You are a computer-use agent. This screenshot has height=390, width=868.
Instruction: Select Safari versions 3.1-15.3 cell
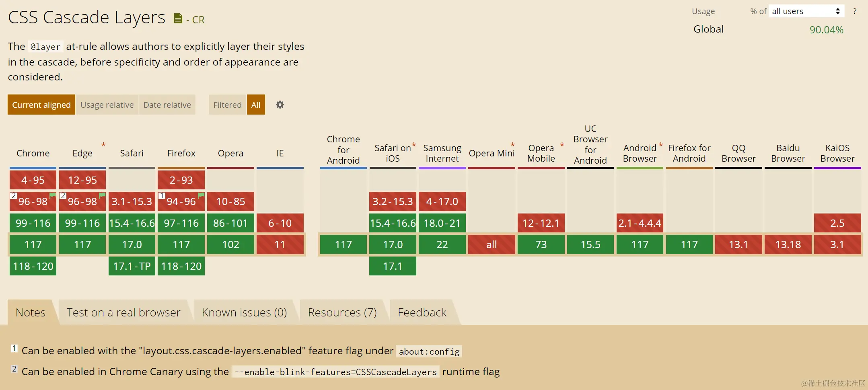coord(132,201)
